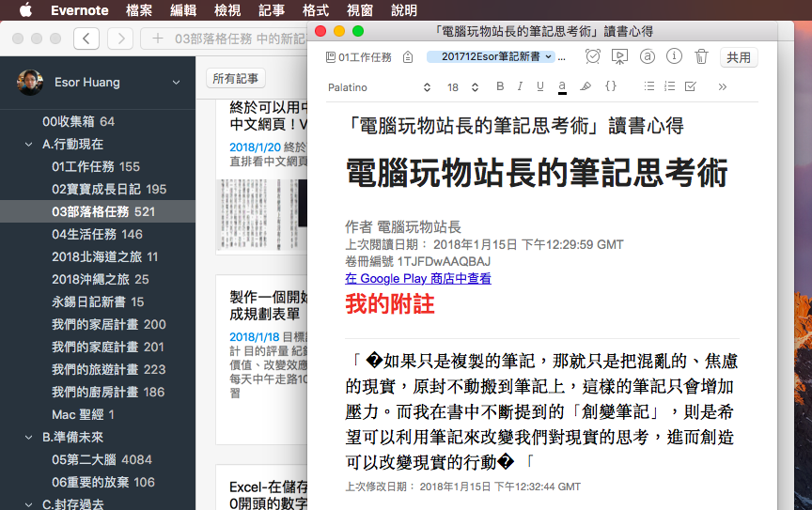Viewport: 812px width, 510px height.
Task: Select the 02寶寶成長日記 notebook
Action: pyautogui.click(x=98, y=190)
